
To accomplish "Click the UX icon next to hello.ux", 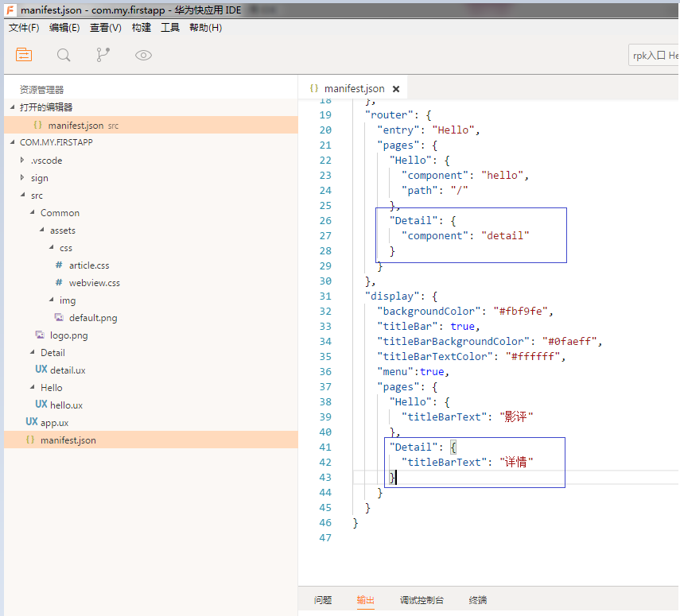I will click(41, 405).
